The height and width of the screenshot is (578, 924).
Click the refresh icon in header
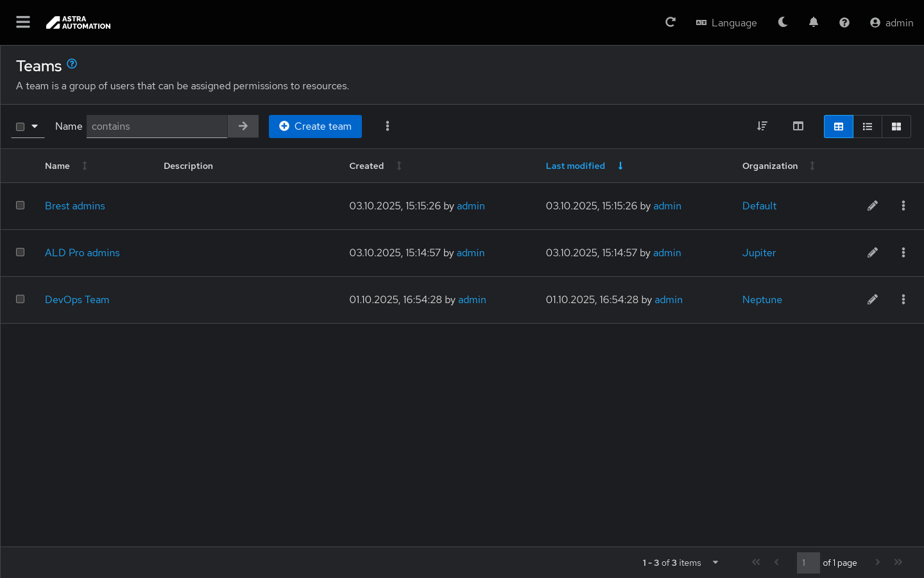[671, 22]
